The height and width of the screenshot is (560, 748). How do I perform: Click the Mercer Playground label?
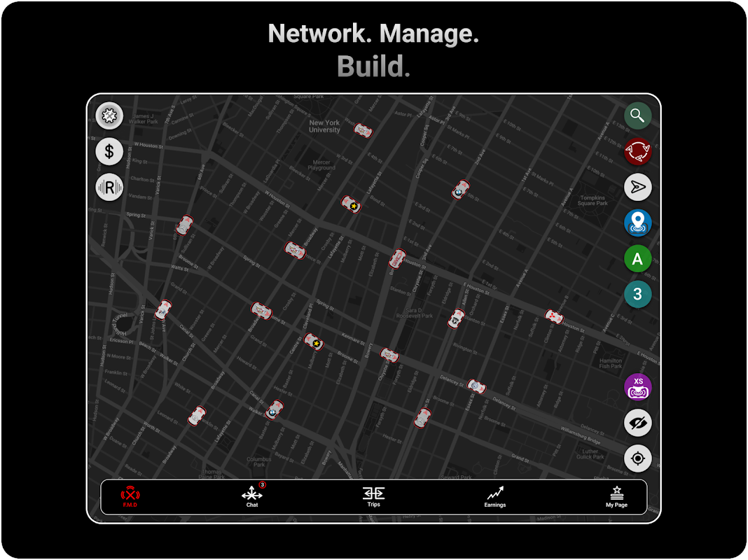pyautogui.click(x=321, y=165)
